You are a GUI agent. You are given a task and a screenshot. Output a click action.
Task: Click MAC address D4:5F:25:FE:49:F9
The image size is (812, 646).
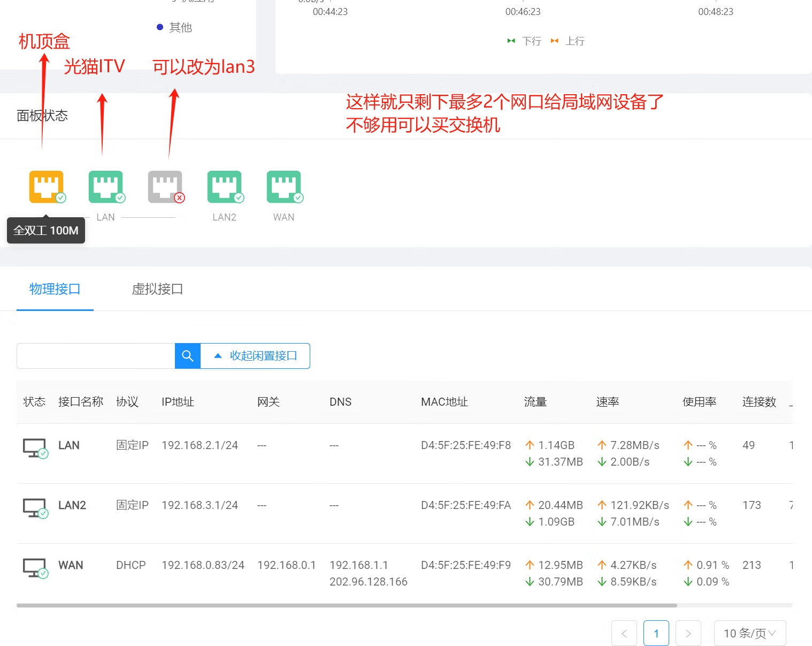pos(466,565)
